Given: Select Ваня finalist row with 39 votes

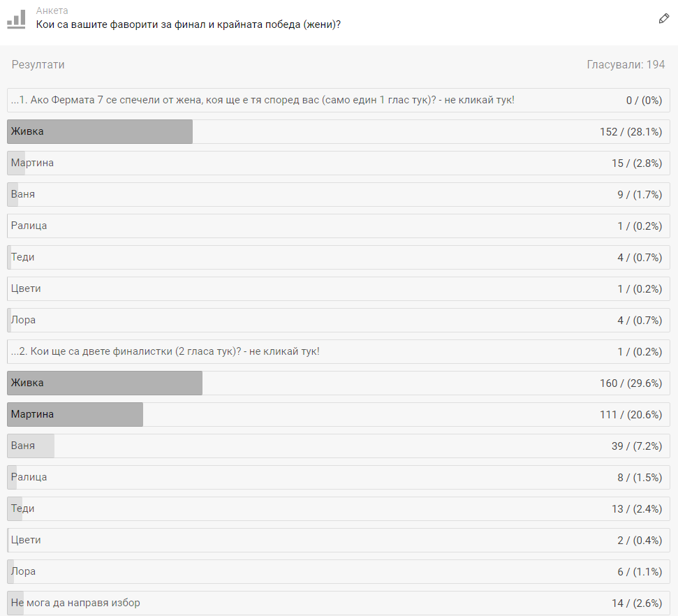Looking at the screenshot, I should 339,446.
